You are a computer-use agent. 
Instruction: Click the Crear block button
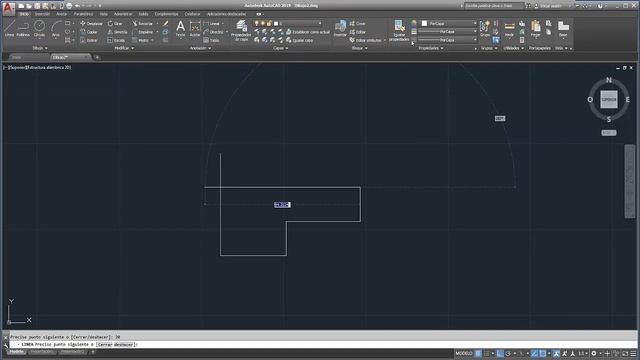(358, 24)
